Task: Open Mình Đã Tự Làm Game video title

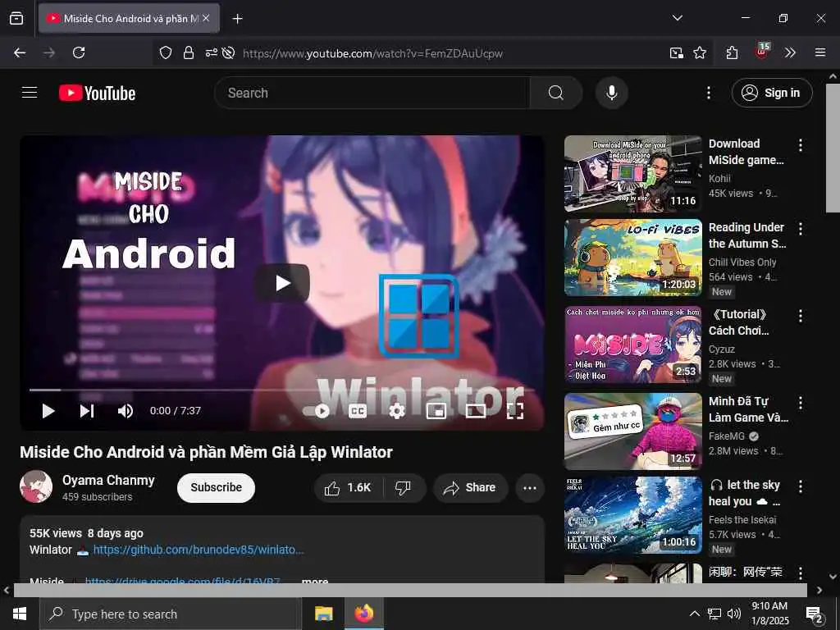Action: click(x=748, y=409)
